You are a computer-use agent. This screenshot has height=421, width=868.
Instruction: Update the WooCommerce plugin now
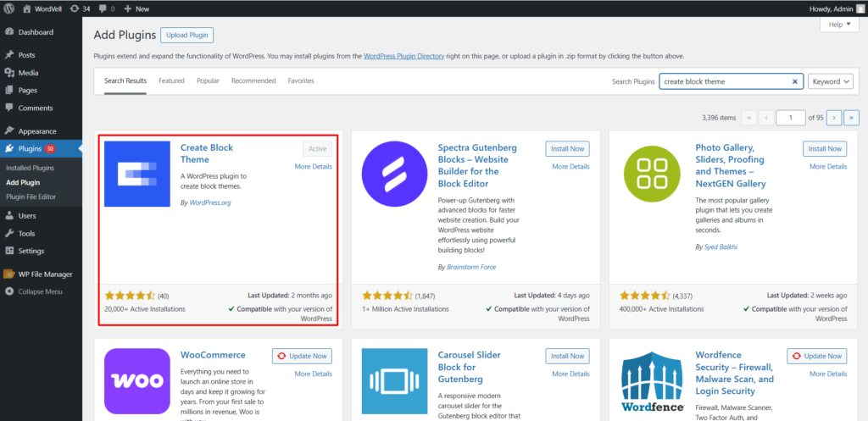tap(302, 357)
